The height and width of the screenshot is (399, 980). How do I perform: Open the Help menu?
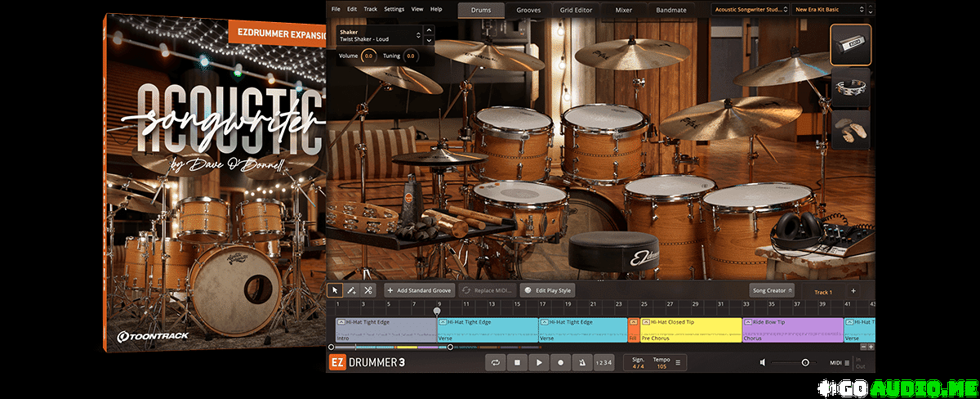[x=436, y=9]
